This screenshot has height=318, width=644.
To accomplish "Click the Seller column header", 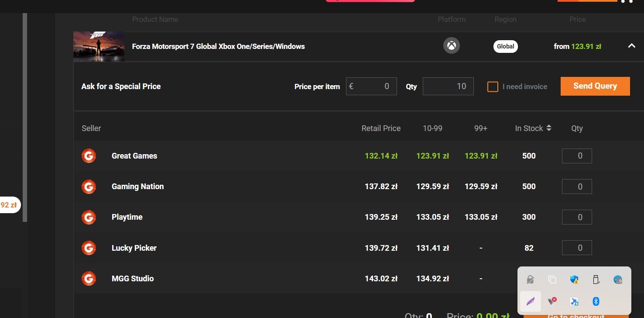I will coord(91,128).
